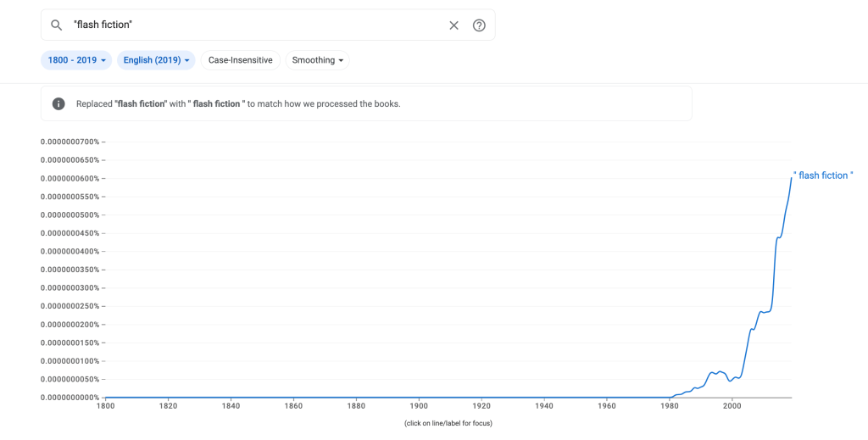Expand the English (2019) corpus dropdown
This screenshot has height=440, width=868.
pos(156,60)
